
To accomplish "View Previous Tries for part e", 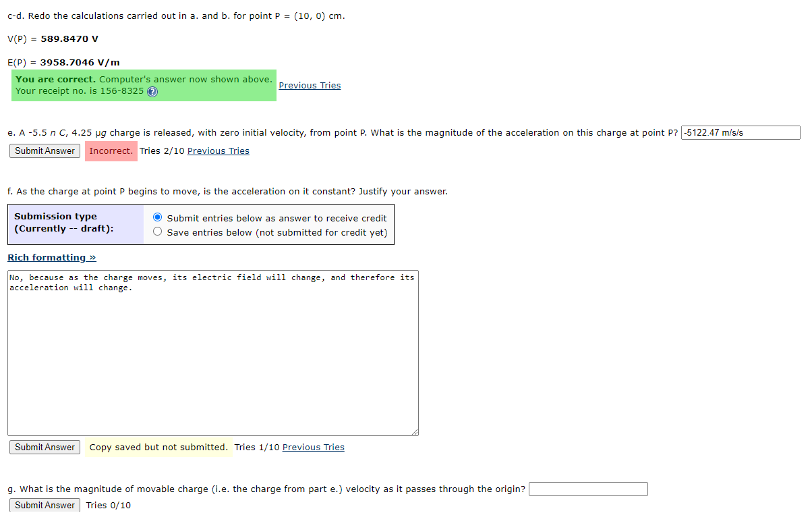I will click(218, 151).
